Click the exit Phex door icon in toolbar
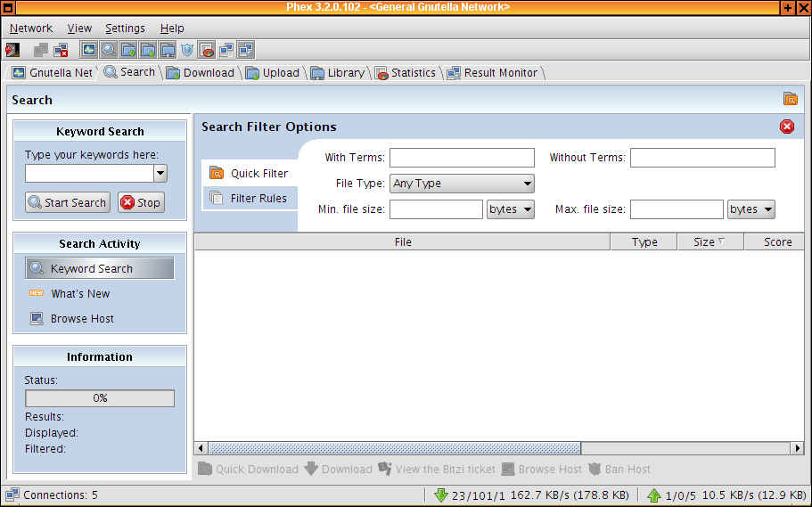Image resolution: width=812 pixels, height=507 pixels. point(12,50)
